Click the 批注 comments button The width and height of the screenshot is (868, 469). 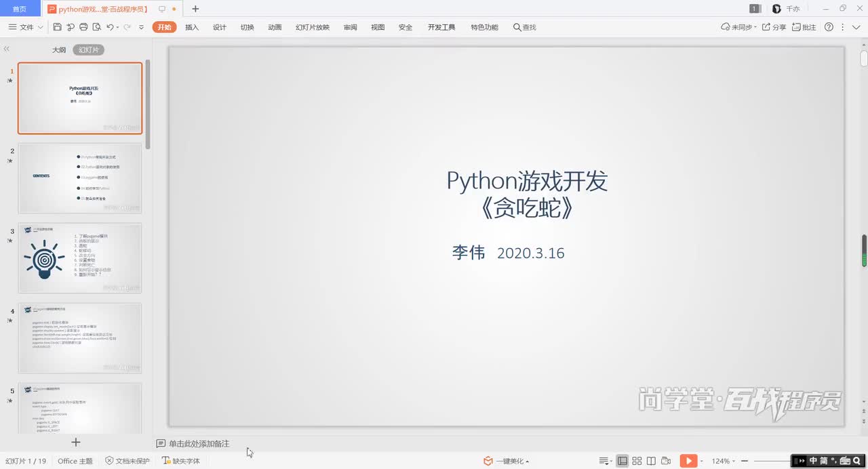click(x=804, y=27)
